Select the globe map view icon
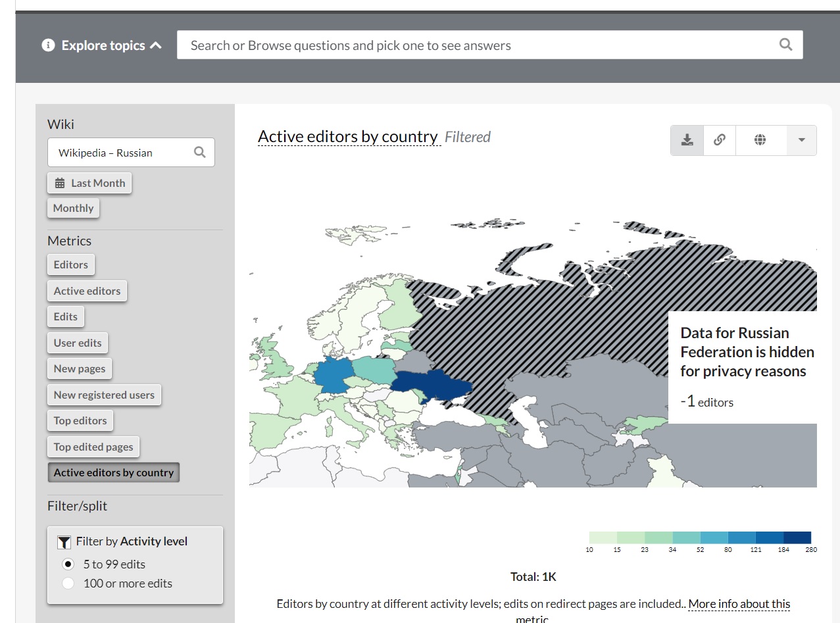Viewport: 840px width, 623px height. tap(760, 140)
